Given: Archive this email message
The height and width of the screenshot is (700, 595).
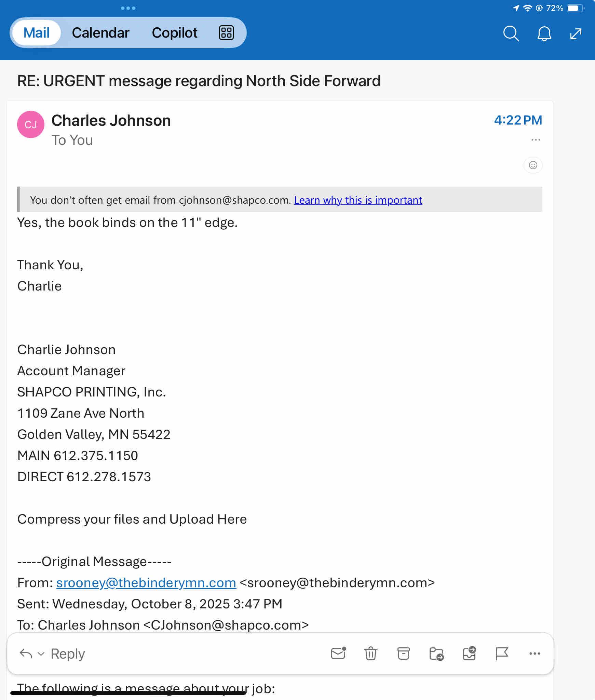Looking at the screenshot, I should tap(403, 653).
